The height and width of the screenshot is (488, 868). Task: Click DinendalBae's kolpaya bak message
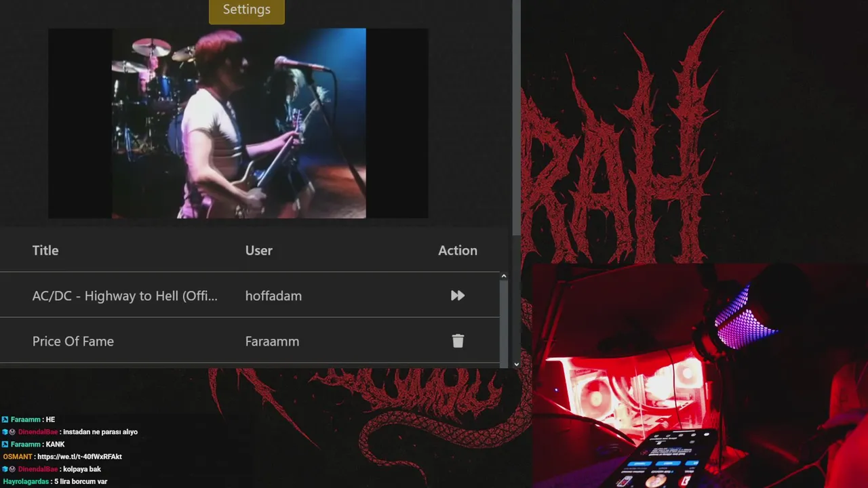tap(52, 469)
